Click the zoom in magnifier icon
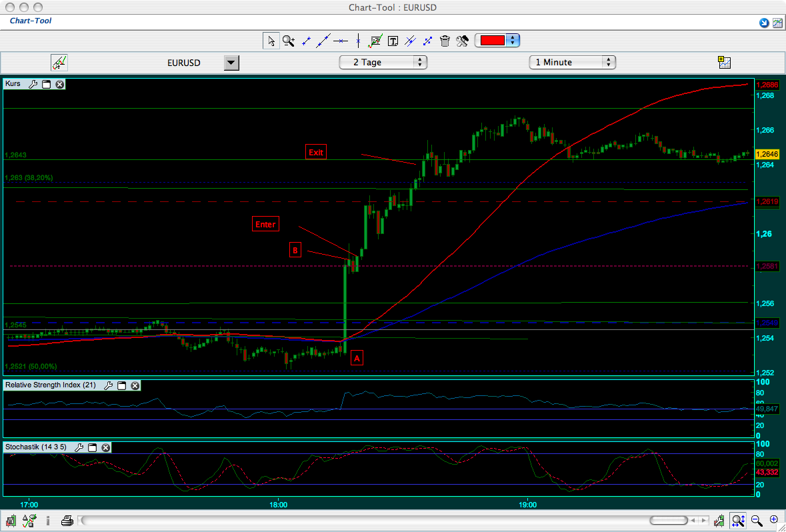 pyautogui.click(x=773, y=521)
